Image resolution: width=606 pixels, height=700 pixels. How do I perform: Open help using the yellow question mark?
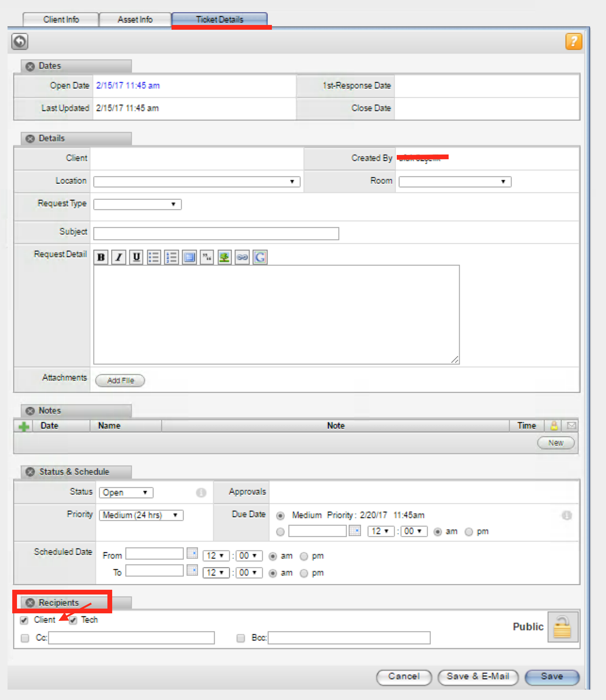coord(574,41)
